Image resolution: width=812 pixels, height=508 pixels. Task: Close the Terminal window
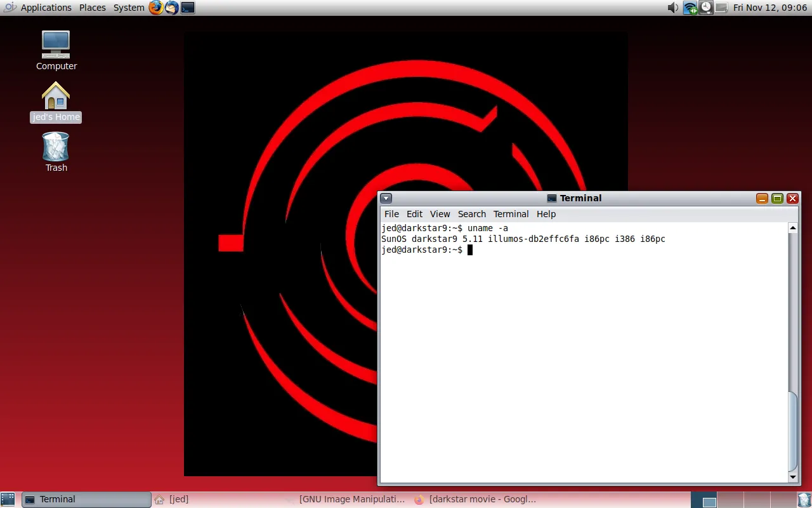(792, 199)
